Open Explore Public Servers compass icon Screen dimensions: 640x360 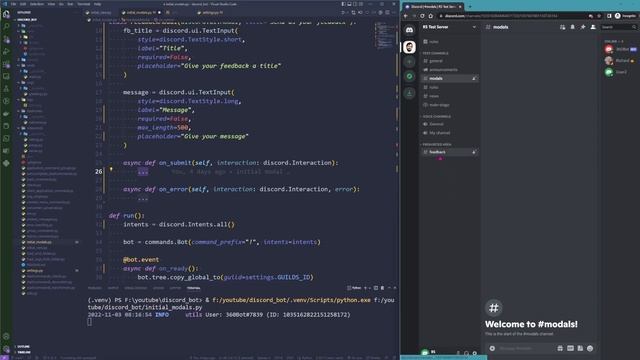click(x=409, y=76)
